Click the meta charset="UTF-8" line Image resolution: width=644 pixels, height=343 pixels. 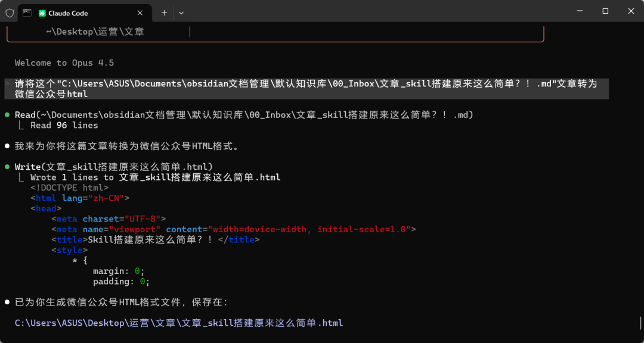click(x=109, y=219)
